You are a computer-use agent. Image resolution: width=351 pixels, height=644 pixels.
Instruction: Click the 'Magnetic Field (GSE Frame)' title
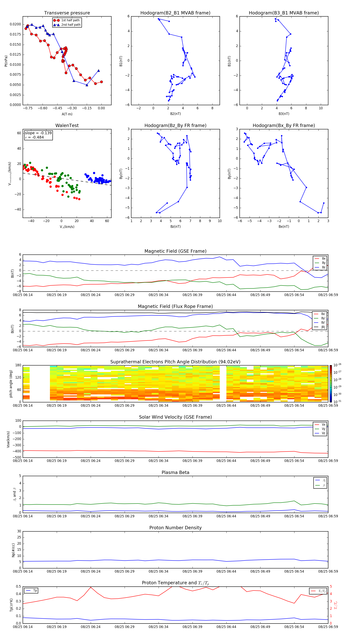[x=175, y=251]
